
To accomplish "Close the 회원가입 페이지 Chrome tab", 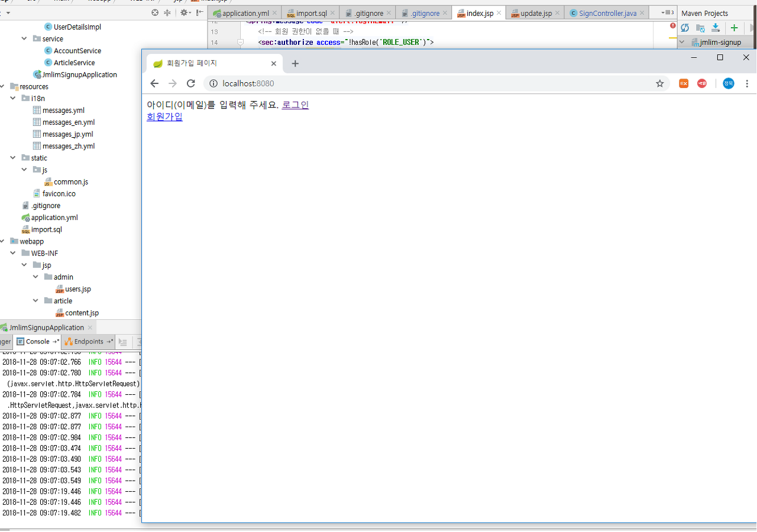I will point(273,63).
